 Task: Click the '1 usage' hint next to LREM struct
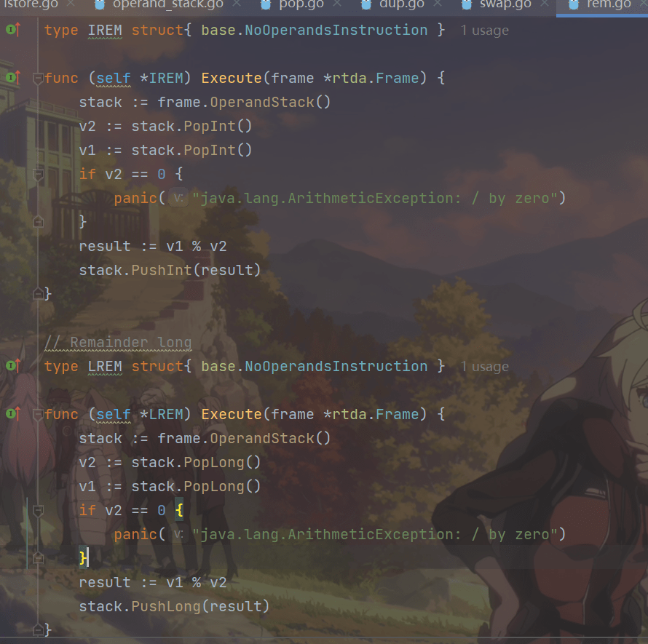[484, 367]
